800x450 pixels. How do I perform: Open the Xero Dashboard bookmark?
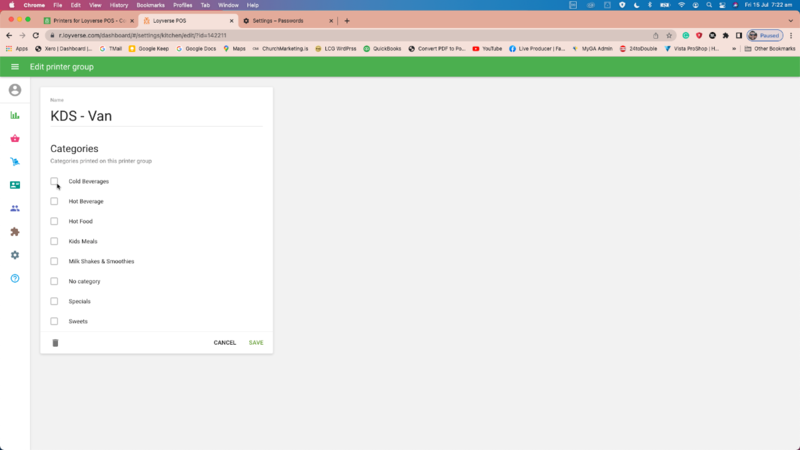pos(63,49)
